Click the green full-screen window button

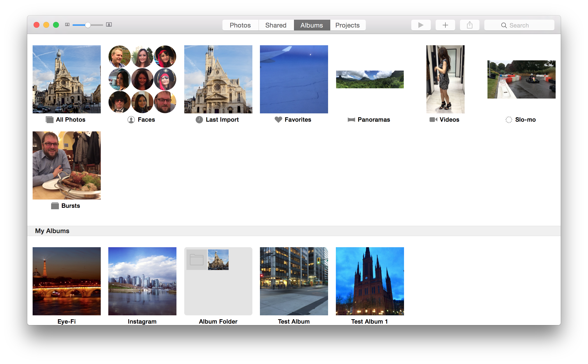(56, 25)
